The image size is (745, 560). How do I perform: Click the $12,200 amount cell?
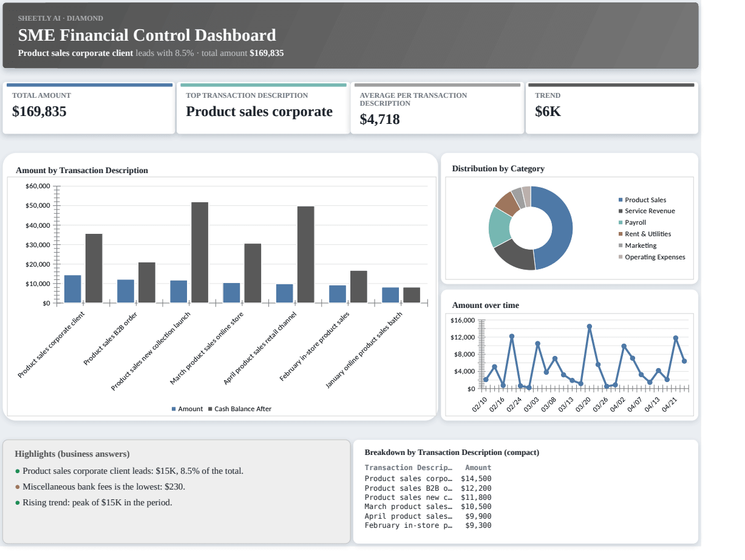[x=476, y=488]
